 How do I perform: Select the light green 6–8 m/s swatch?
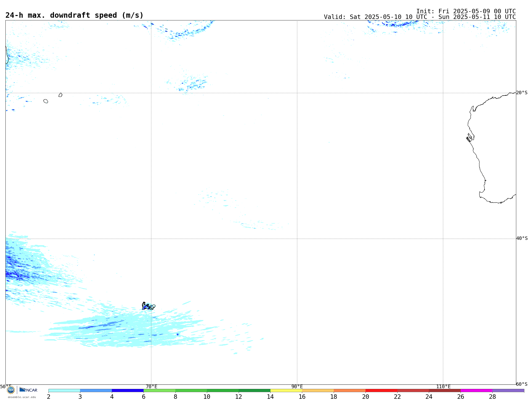pos(160,391)
